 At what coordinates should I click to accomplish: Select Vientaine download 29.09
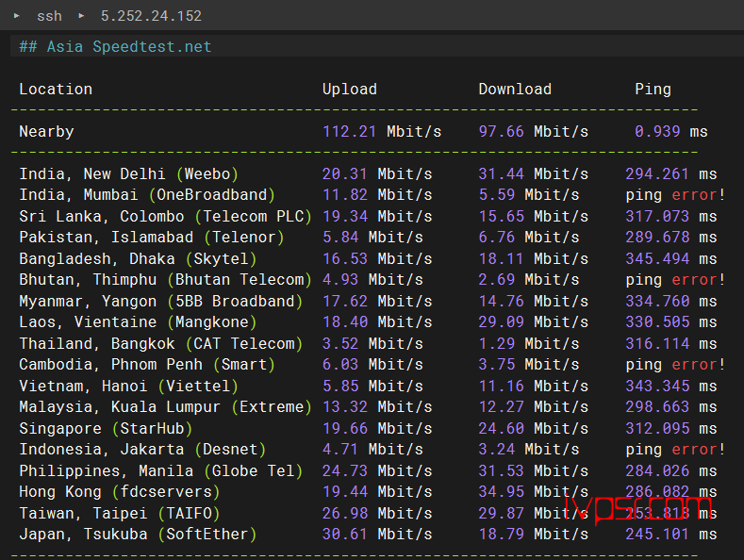pos(501,322)
